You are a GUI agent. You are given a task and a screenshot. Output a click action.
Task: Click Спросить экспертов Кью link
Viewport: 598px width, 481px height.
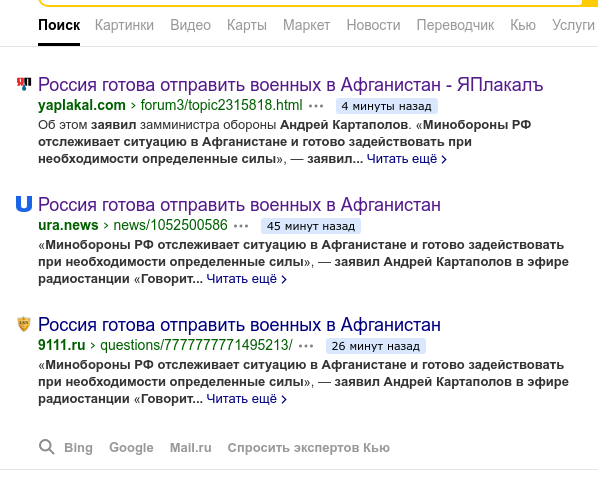click(309, 447)
